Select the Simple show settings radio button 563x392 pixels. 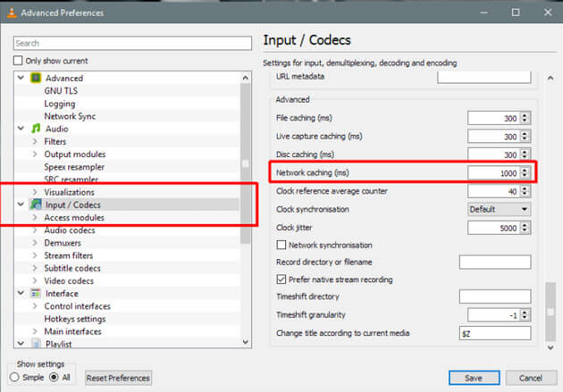[x=14, y=377]
